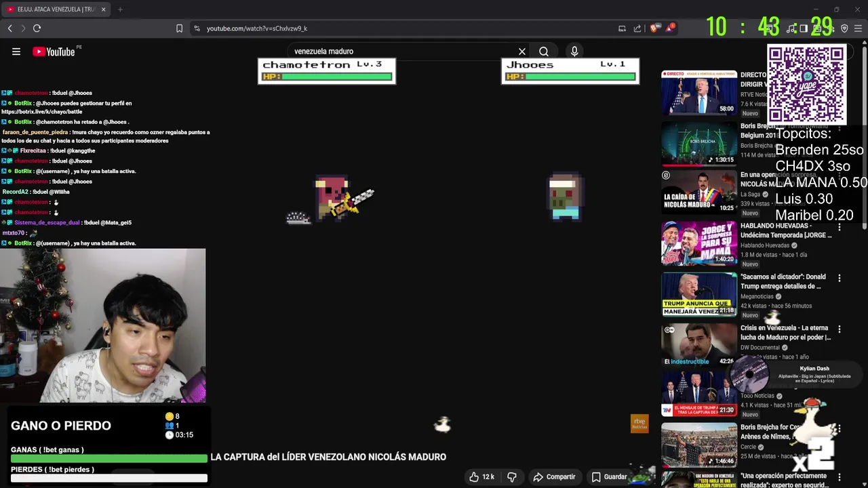868x488 pixels.
Task: Save video with the Guardar button
Action: 609,477
